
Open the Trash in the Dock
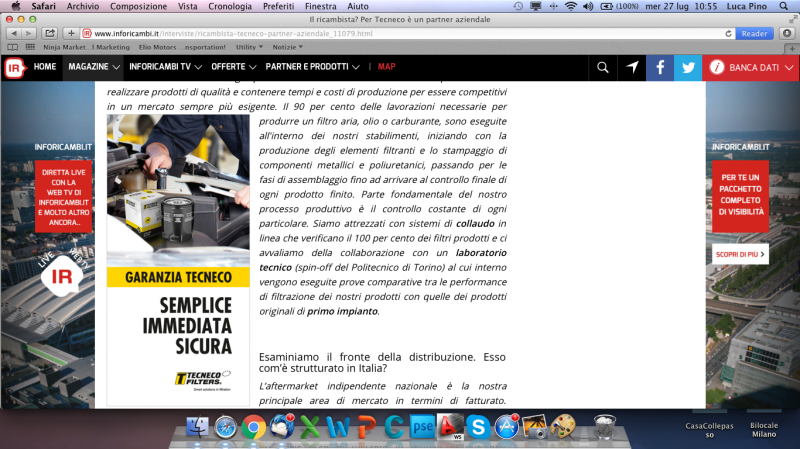tap(605, 427)
